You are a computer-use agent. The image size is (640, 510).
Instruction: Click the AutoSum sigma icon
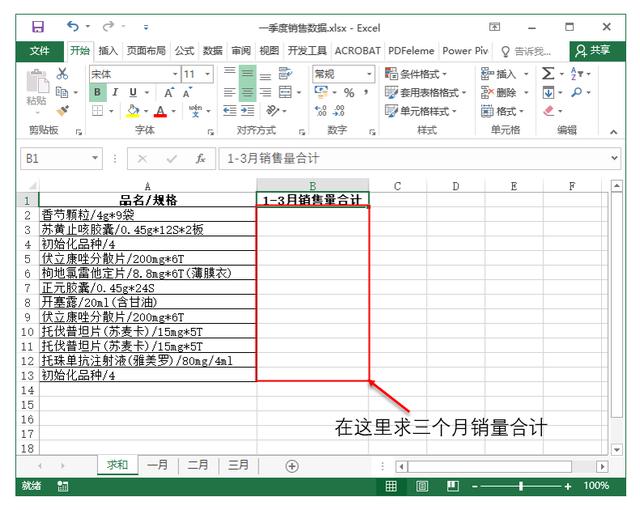548,74
